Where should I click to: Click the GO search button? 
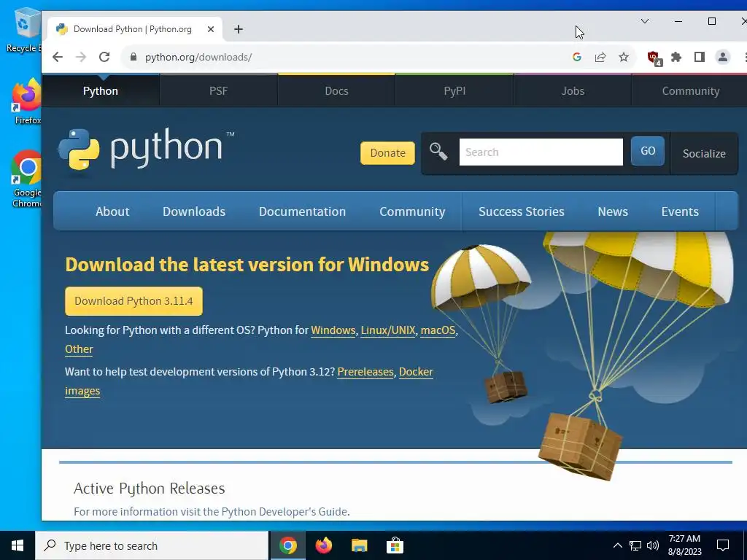[x=648, y=151]
